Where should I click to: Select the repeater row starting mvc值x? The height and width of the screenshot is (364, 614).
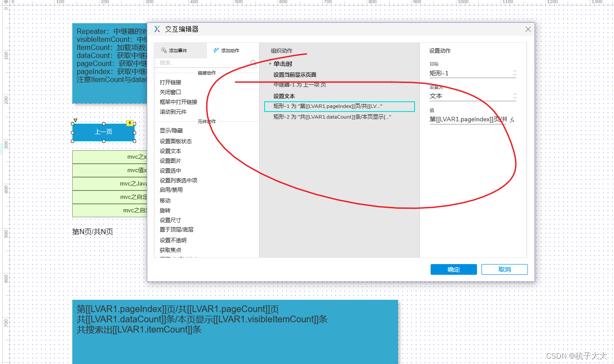[x=110, y=170]
